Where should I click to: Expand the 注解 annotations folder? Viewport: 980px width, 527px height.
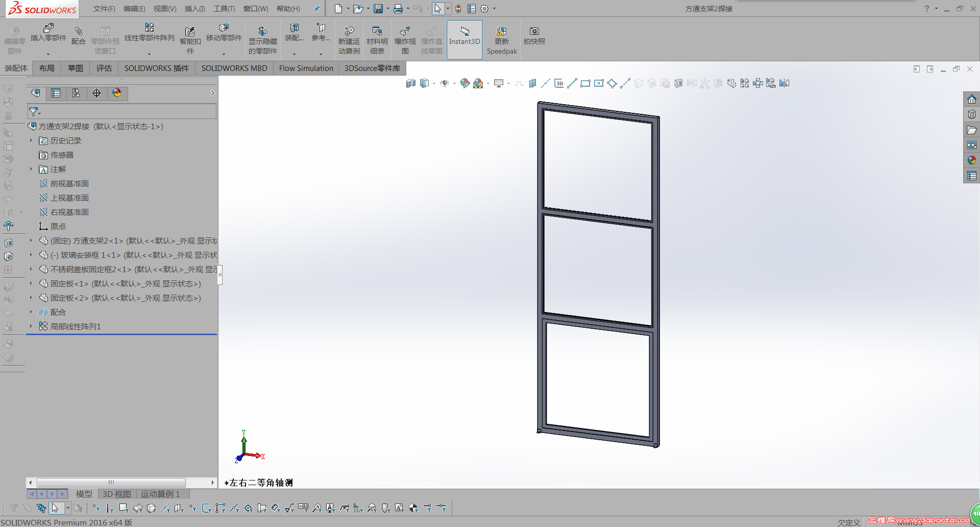click(x=31, y=169)
